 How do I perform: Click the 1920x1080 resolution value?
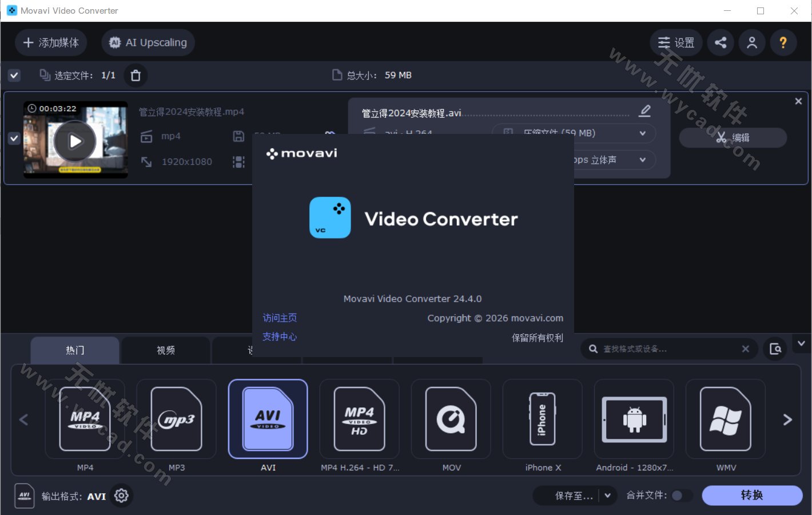point(187,162)
